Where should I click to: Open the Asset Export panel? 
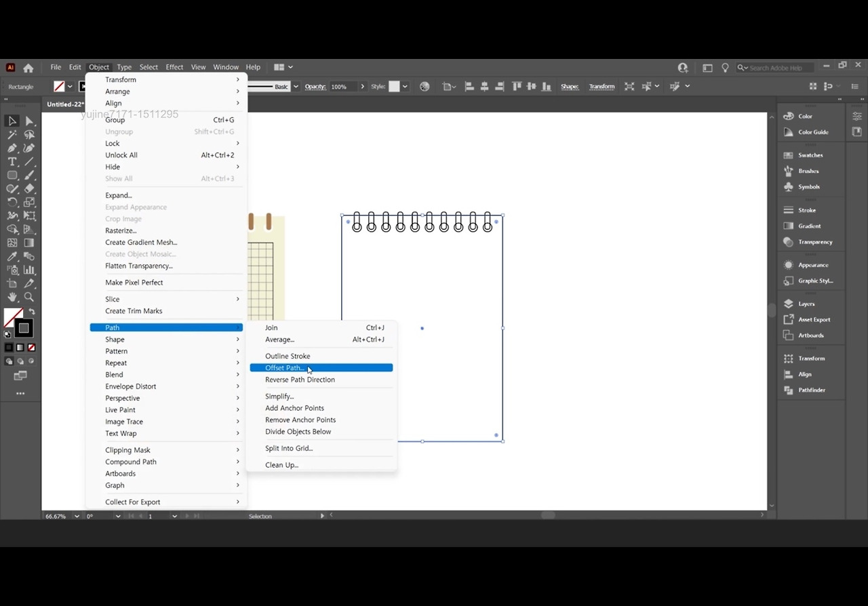point(814,319)
